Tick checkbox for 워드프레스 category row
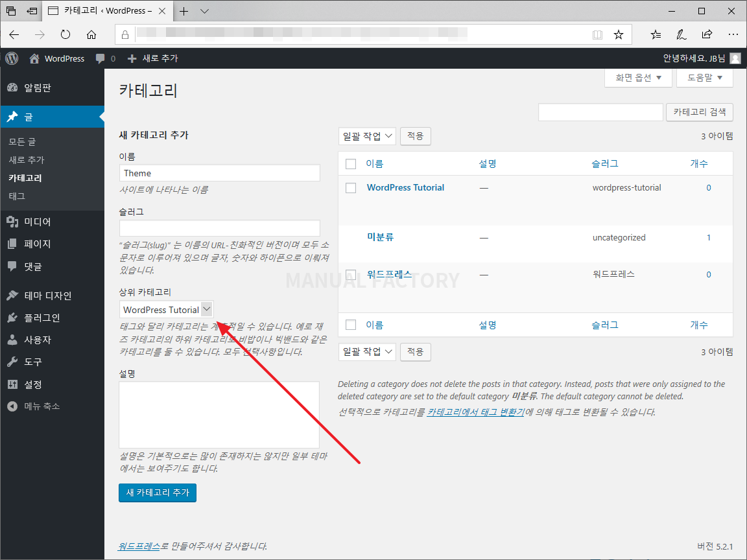Image resolution: width=747 pixels, height=560 pixels. [351, 275]
